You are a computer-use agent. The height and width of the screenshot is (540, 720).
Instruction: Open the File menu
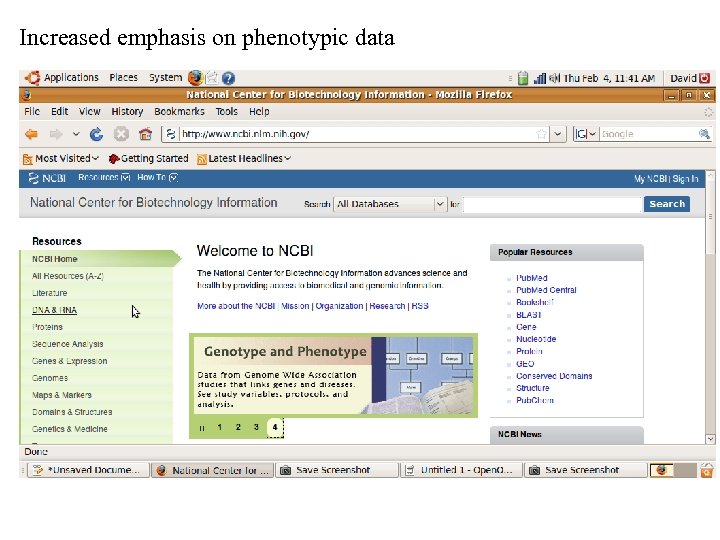[x=32, y=112]
